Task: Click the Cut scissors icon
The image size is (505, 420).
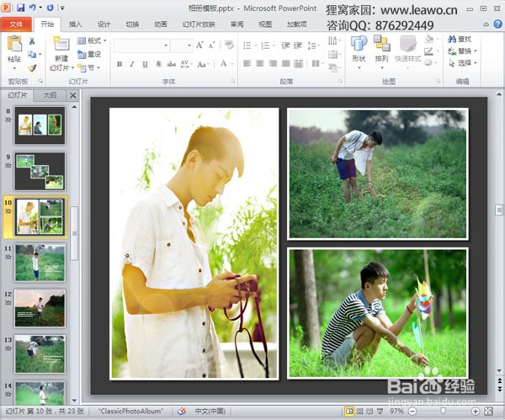Action: pos(32,41)
